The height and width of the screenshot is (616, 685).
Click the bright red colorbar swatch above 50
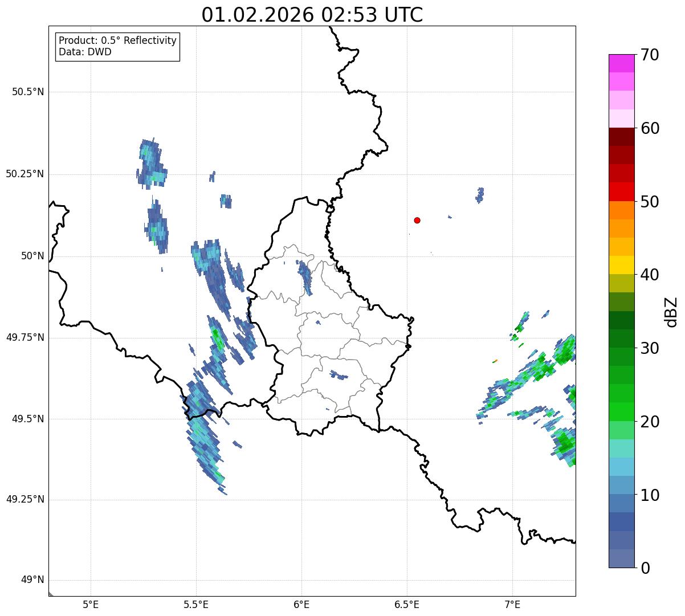coord(622,192)
